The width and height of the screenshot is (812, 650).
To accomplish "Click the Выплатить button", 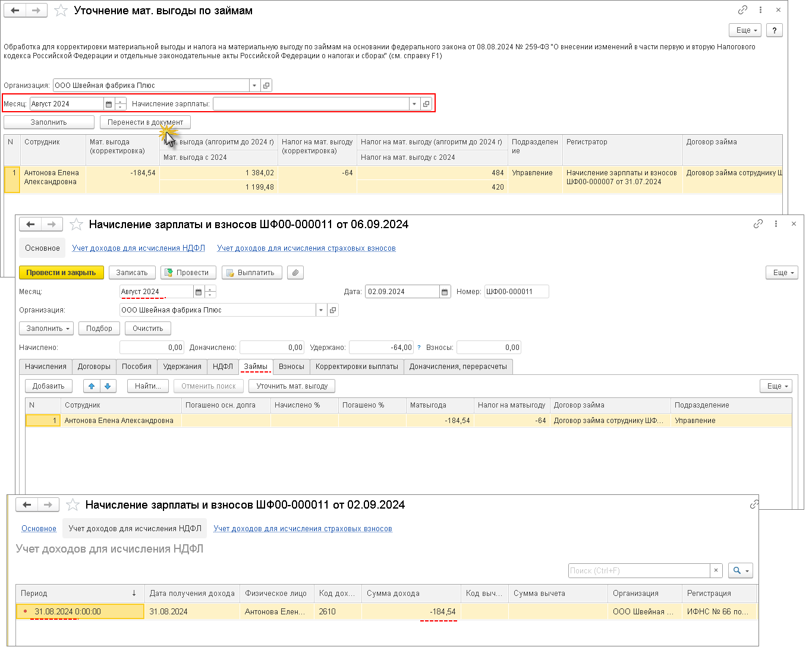I will tap(252, 273).
